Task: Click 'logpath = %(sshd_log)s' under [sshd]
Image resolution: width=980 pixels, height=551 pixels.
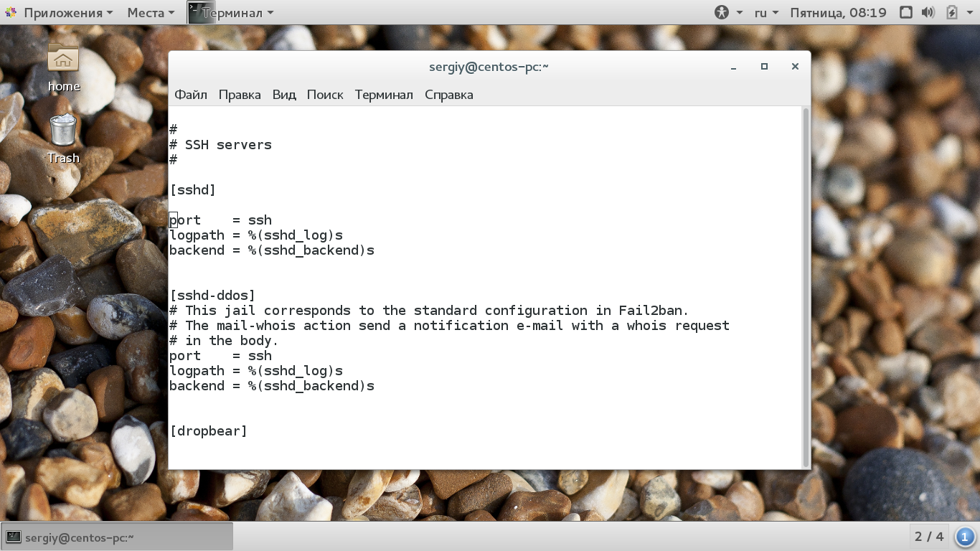Action: (x=256, y=235)
